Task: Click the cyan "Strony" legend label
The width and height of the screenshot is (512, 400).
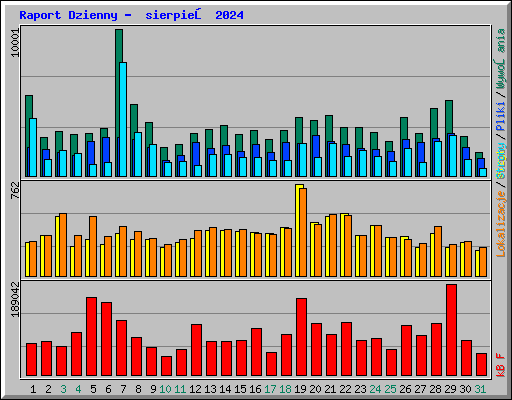Action: click(x=501, y=161)
